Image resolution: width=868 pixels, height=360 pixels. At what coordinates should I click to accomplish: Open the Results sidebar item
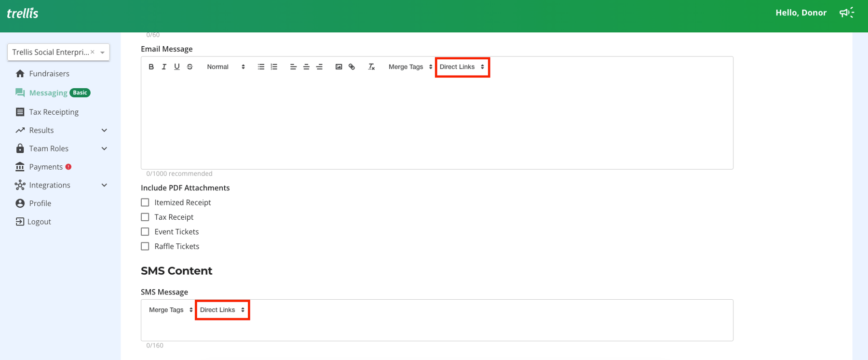click(41, 130)
